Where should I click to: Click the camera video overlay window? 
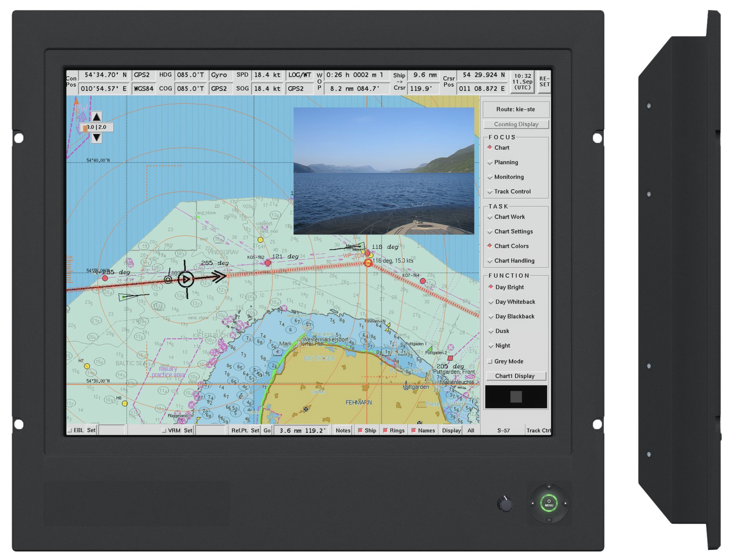384,171
